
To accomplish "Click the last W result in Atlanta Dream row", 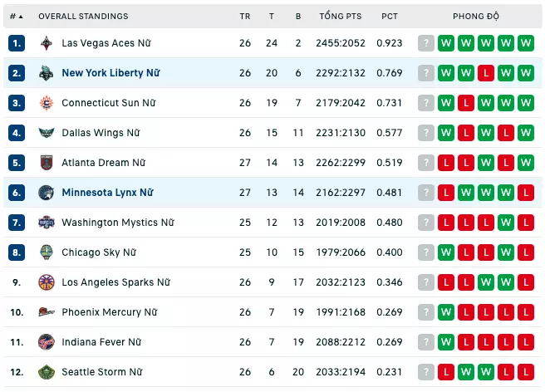I will 526,163.
